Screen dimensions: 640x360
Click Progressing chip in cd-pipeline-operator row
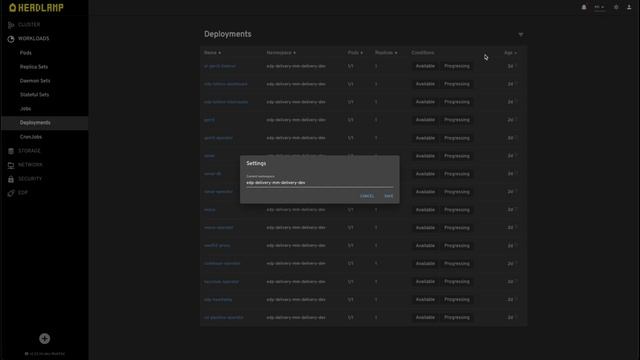(457, 318)
